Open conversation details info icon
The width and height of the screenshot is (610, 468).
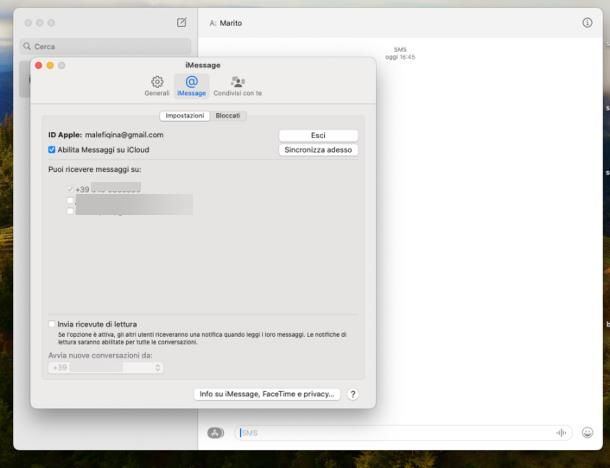587,23
